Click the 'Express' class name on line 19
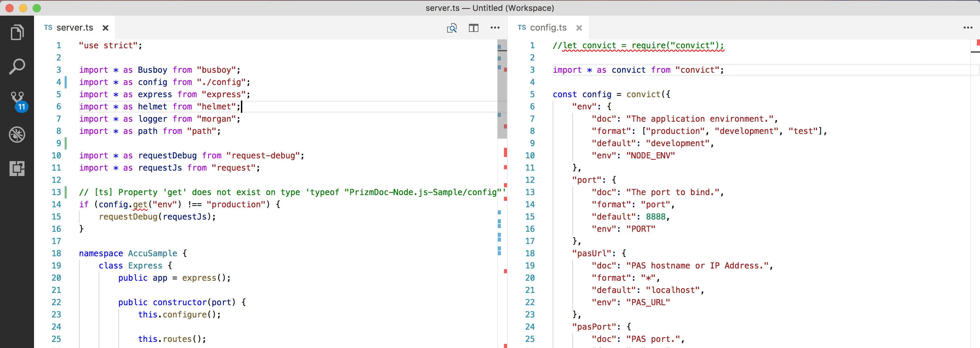The image size is (980, 348). (145, 265)
